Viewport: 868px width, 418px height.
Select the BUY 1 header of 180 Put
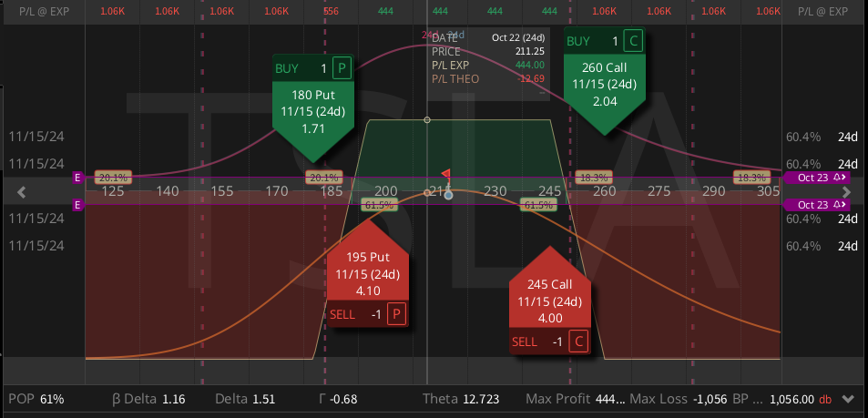pos(313,68)
